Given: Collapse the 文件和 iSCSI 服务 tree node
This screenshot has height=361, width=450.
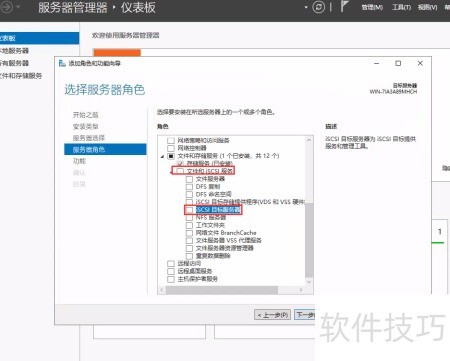Looking at the screenshot, I should point(172,172).
